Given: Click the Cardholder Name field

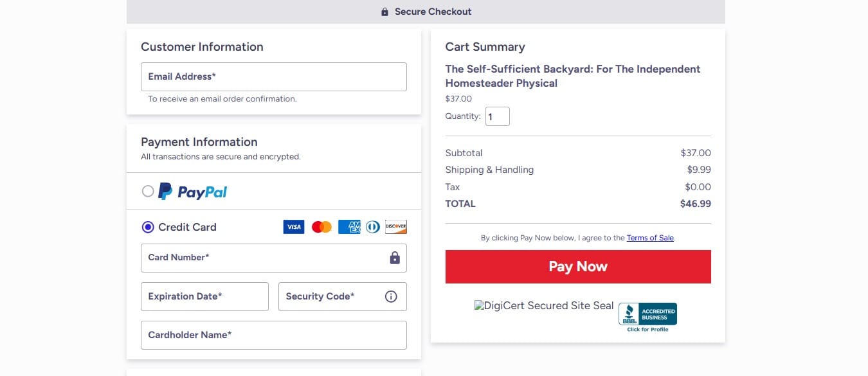Looking at the screenshot, I should [x=273, y=335].
